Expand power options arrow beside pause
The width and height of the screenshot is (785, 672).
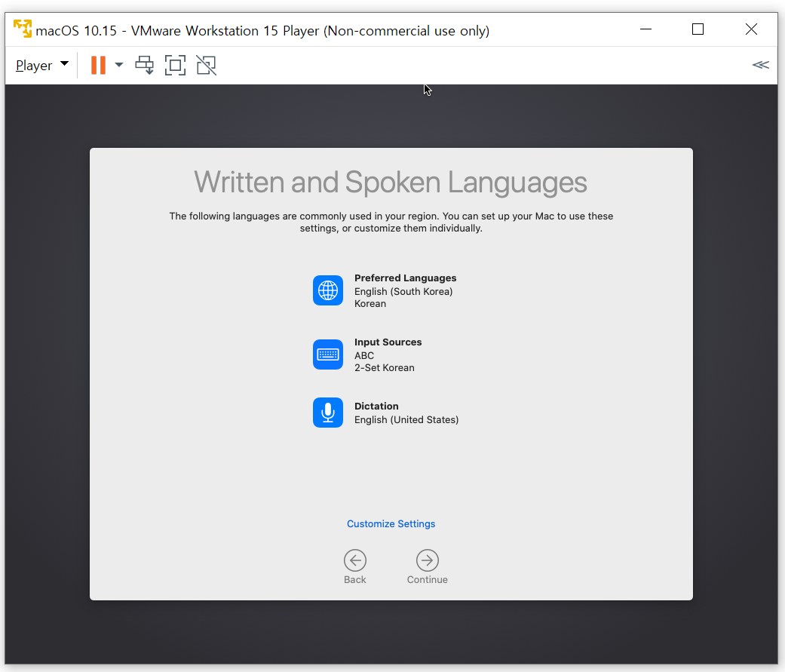tap(119, 66)
